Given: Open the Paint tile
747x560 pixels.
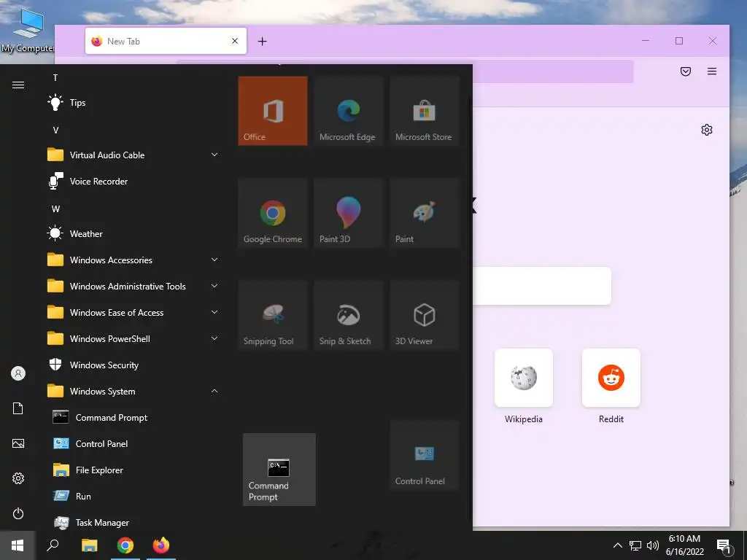Looking at the screenshot, I should (x=424, y=214).
